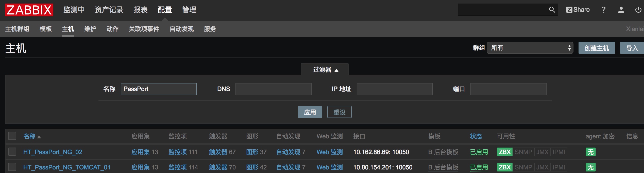Screen dimensions: 644x173
Task: Open the help question mark icon
Action: (x=604, y=10)
